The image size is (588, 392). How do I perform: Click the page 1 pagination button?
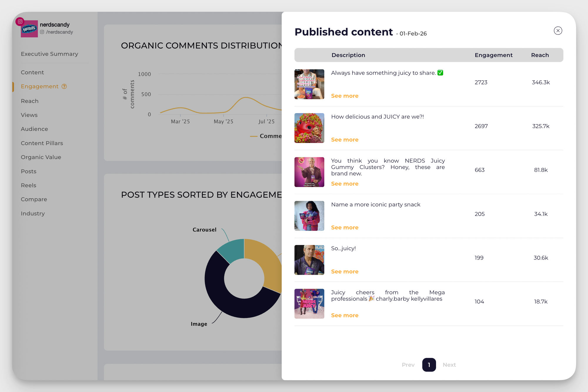429,365
